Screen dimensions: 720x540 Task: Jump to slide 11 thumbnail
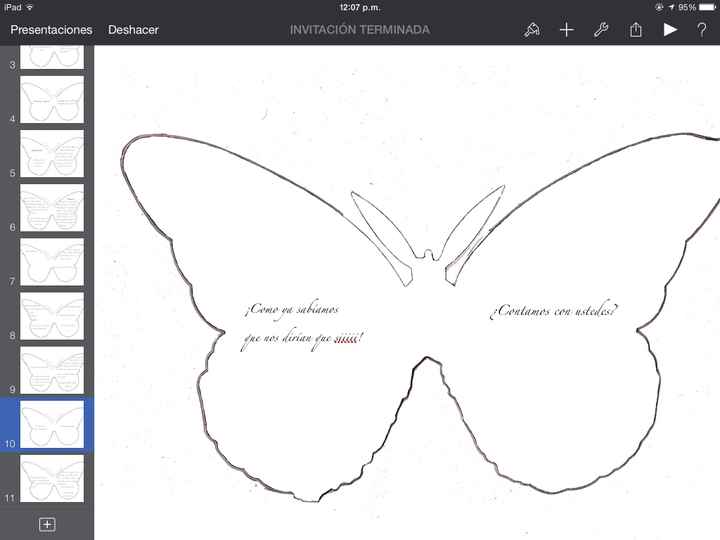pyautogui.click(x=52, y=478)
